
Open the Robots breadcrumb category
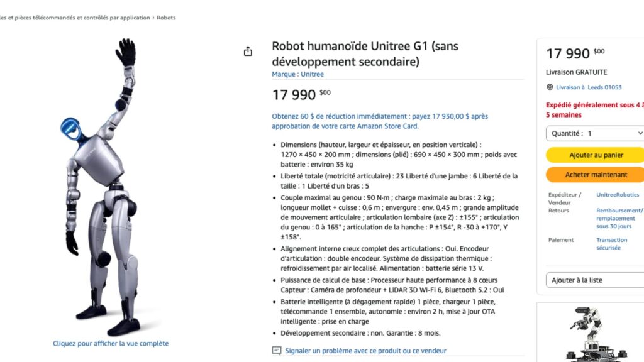pos(166,18)
